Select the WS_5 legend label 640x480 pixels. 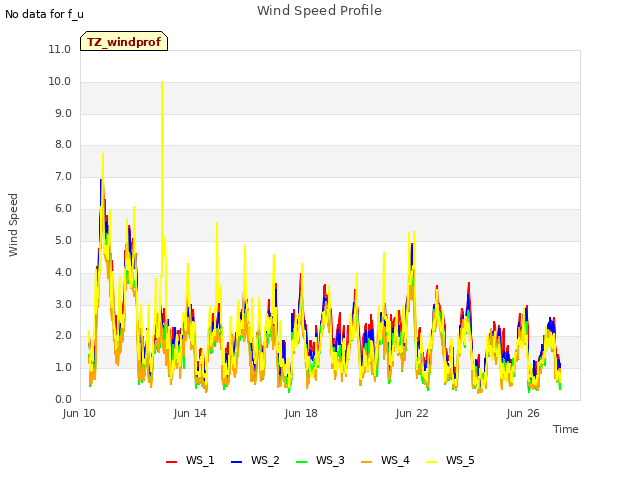pos(460,460)
